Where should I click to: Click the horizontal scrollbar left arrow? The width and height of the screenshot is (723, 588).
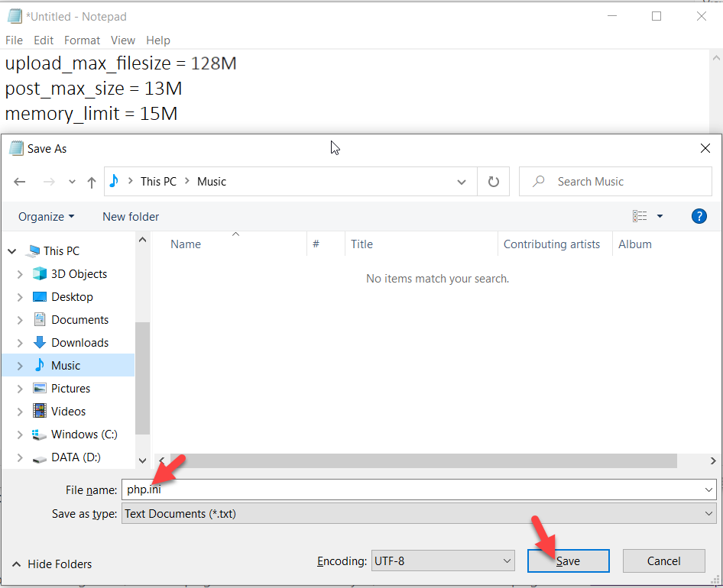(162, 460)
